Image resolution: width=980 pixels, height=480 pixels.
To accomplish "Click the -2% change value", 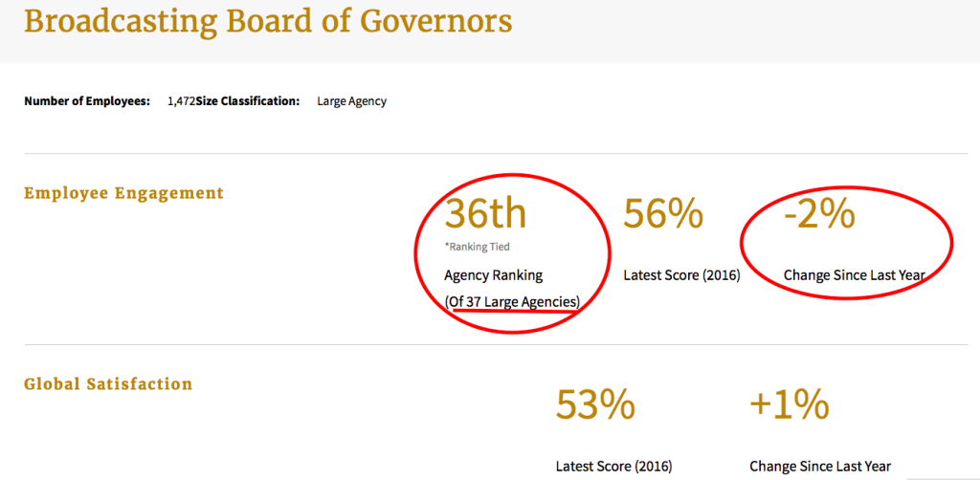I will click(819, 213).
